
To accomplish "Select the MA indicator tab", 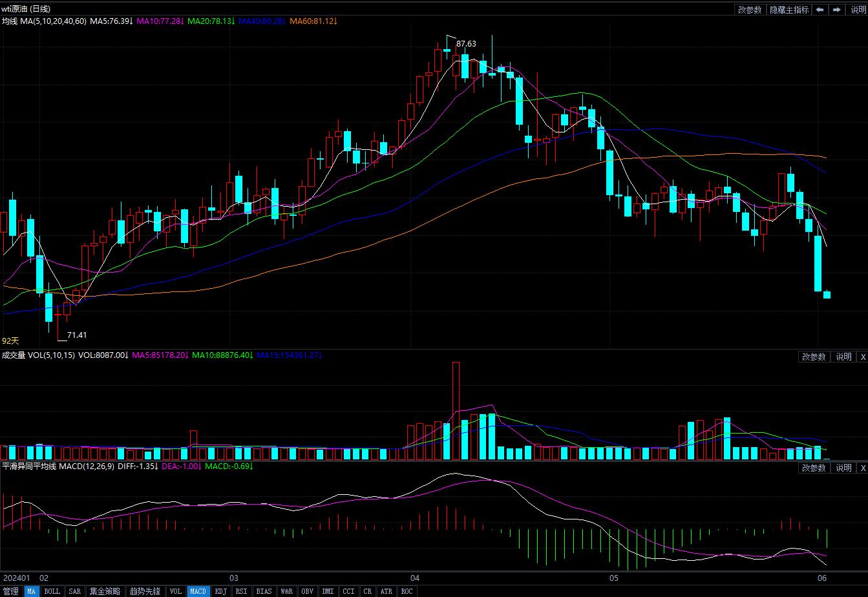I will coord(32,591).
